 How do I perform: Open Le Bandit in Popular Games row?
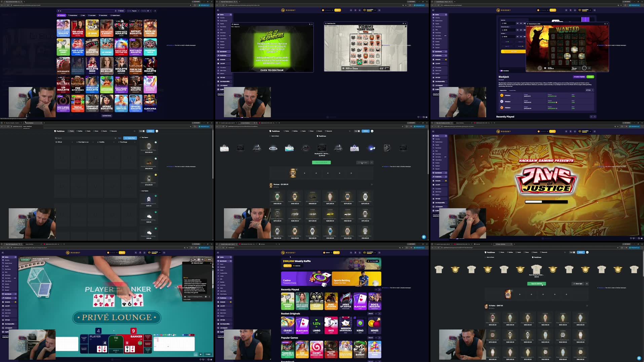point(360,349)
